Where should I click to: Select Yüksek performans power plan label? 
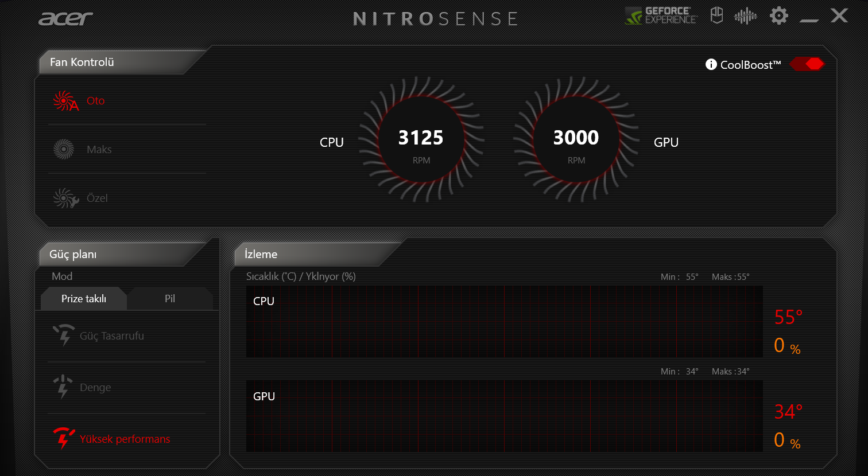tap(125, 439)
